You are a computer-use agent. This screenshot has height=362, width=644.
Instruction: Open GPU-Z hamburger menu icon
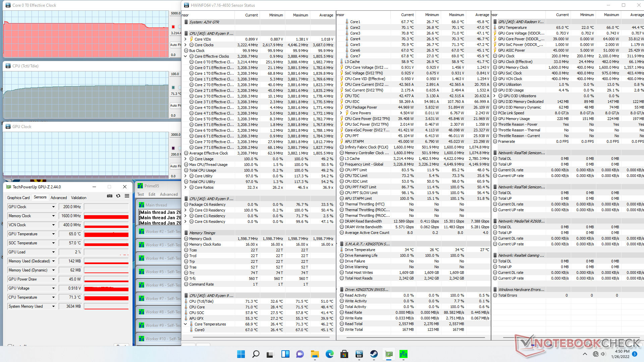(127, 196)
